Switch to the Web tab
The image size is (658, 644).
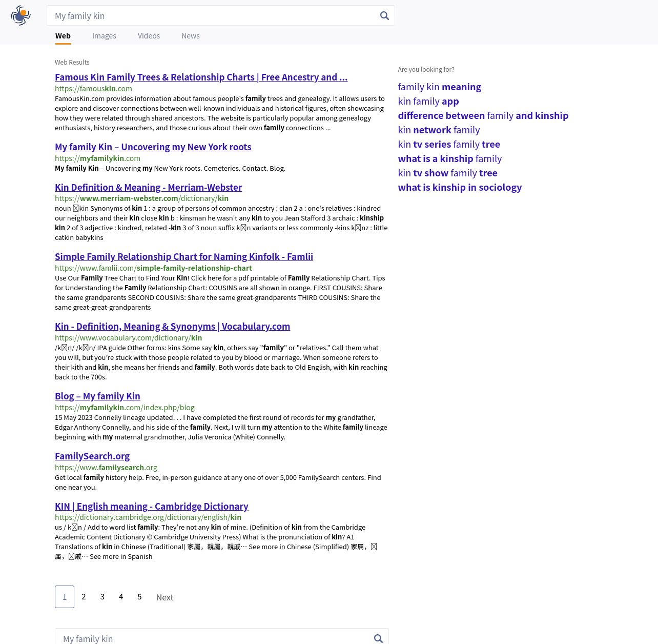(63, 36)
